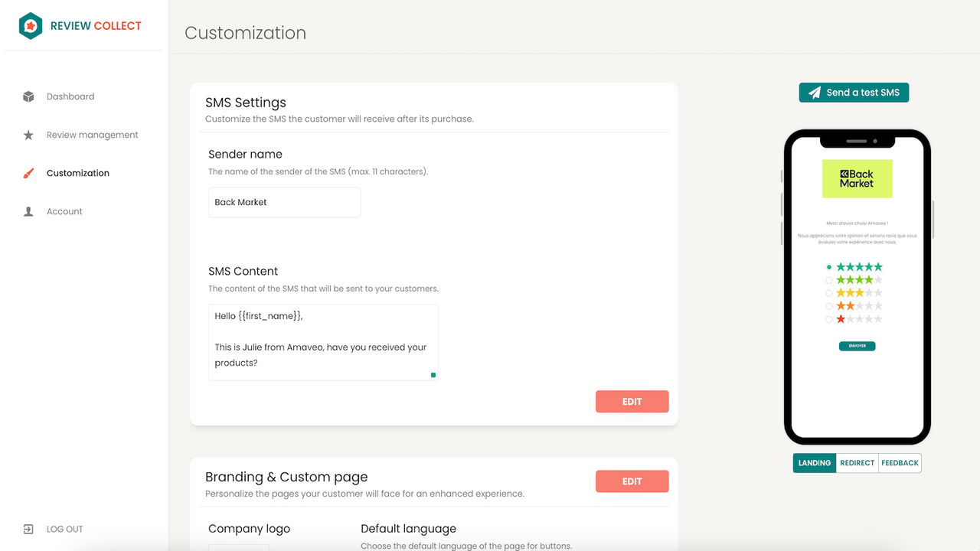Switch preview to REDIRECT tab
Image resolution: width=980 pixels, height=551 pixels.
857,463
